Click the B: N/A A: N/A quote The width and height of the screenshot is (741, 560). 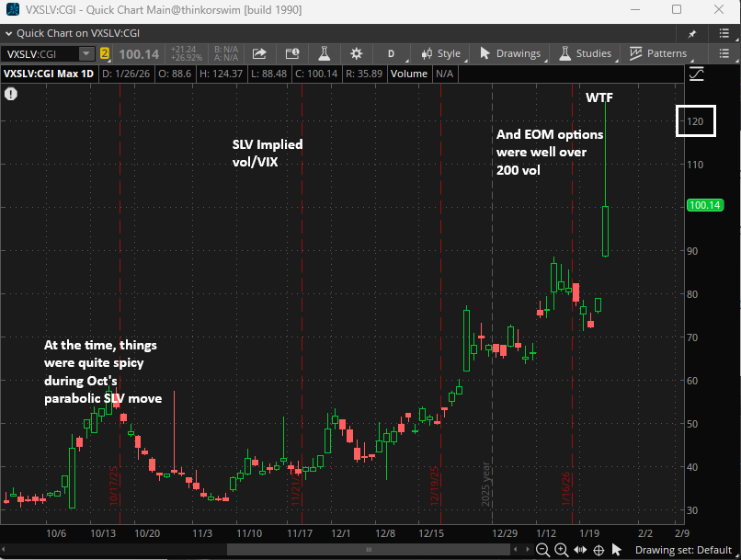click(226, 53)
